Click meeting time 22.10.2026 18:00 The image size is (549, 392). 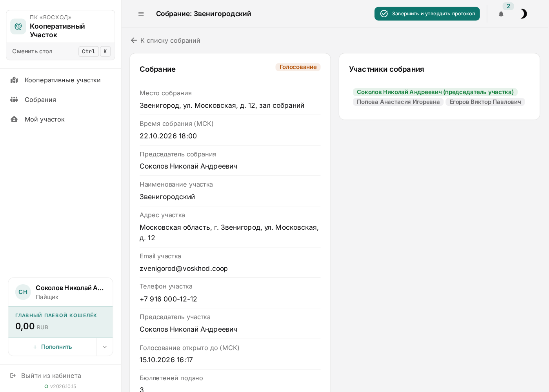coord(168,136)
